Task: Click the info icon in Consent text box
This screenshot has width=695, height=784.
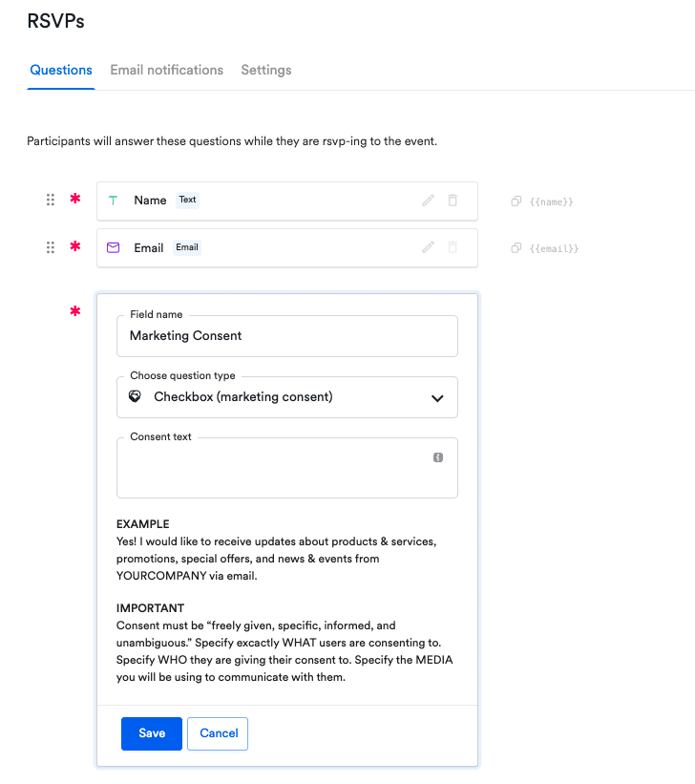Action: (438, 457)
